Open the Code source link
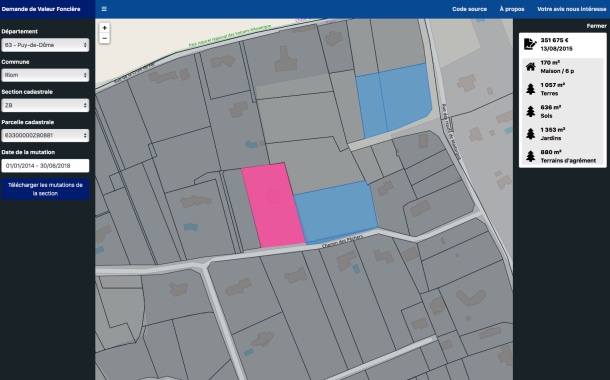 pos(469,9)
